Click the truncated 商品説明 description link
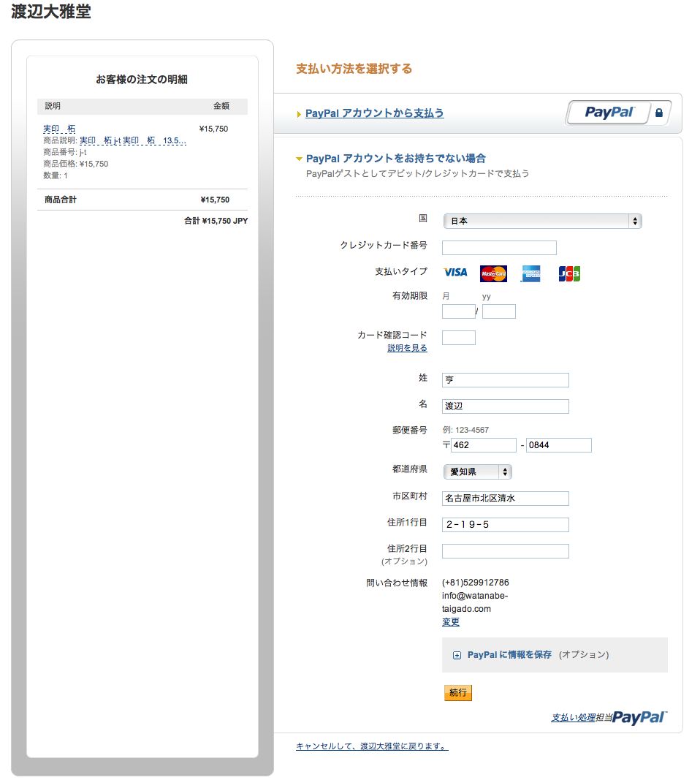 pos(133,141)
